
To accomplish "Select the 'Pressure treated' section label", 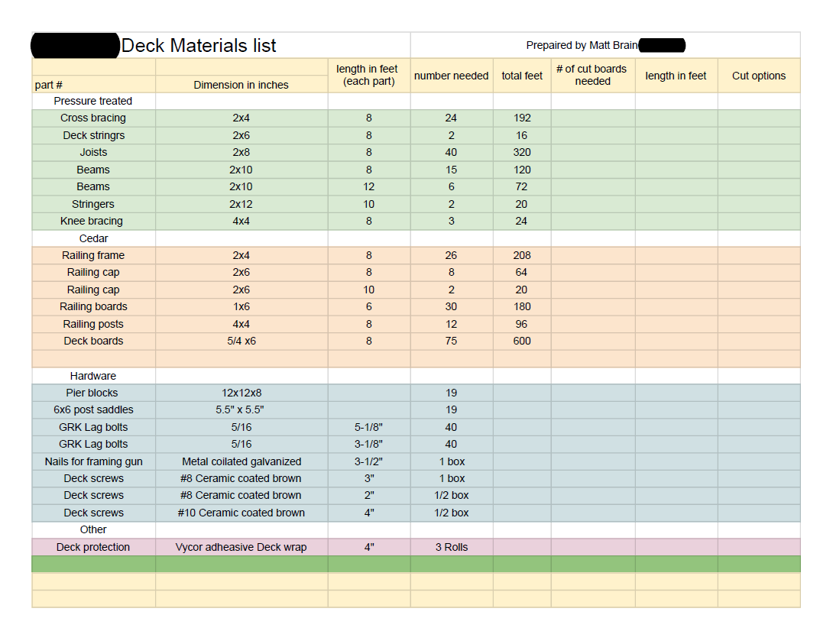I will point(93,101).
